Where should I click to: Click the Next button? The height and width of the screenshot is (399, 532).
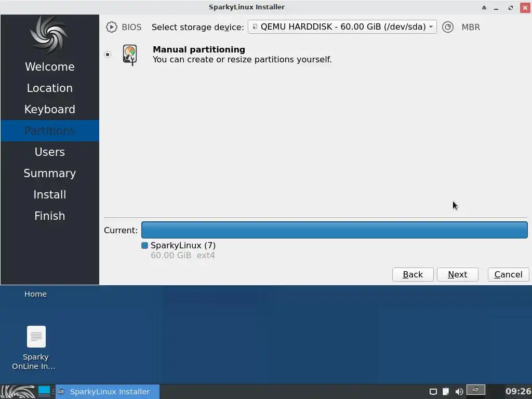[457, 274]
